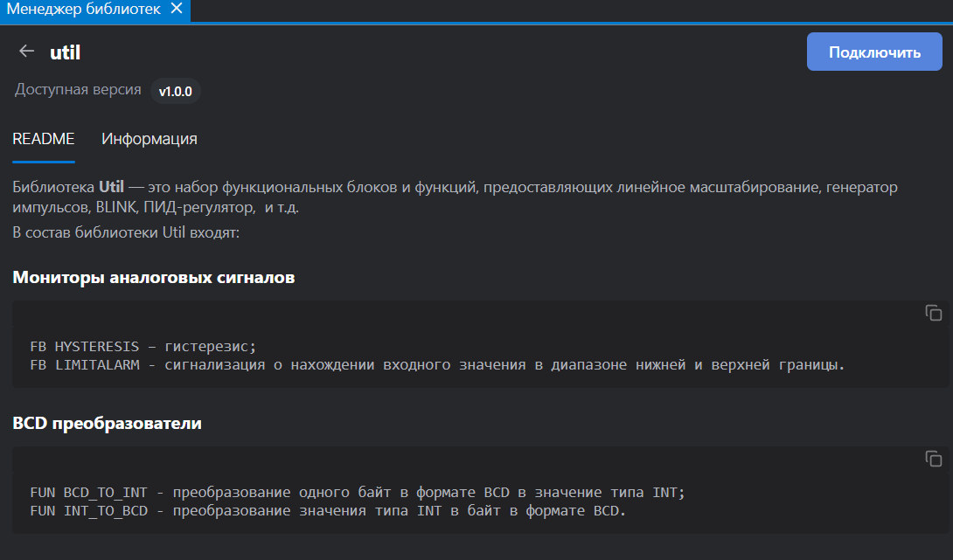This screenshot has width=953, height=560.
Task: Open the Информация tab
Action: click(x=150, y=139)
